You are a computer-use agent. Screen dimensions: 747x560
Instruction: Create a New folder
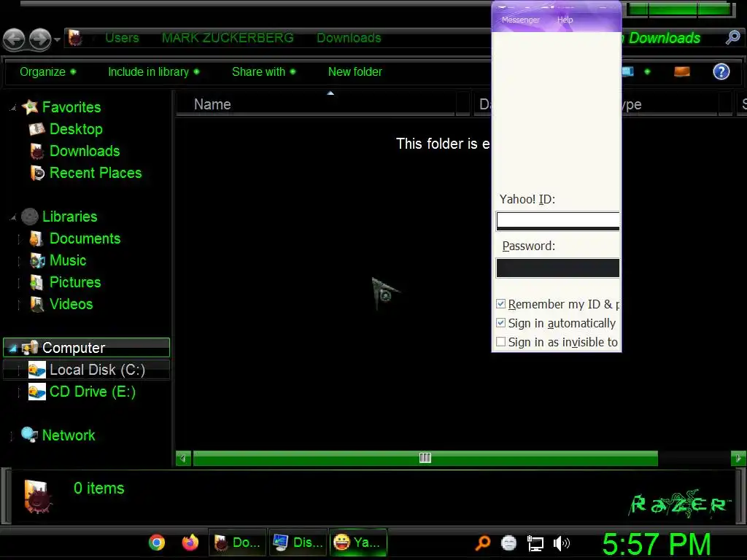click(355, 72)
